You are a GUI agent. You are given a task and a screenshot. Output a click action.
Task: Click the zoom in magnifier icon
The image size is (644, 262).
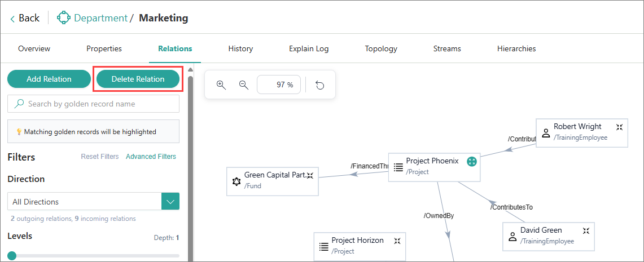[221, 85]
